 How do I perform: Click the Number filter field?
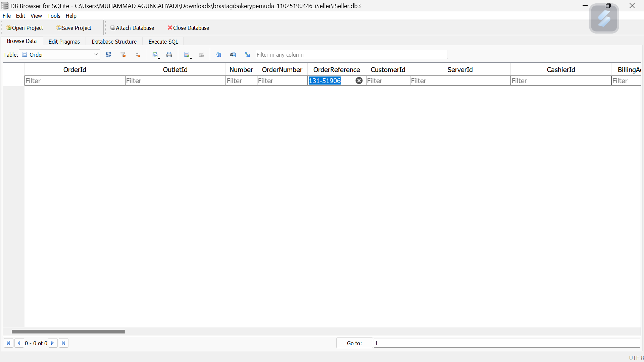(x=241, y=81)
